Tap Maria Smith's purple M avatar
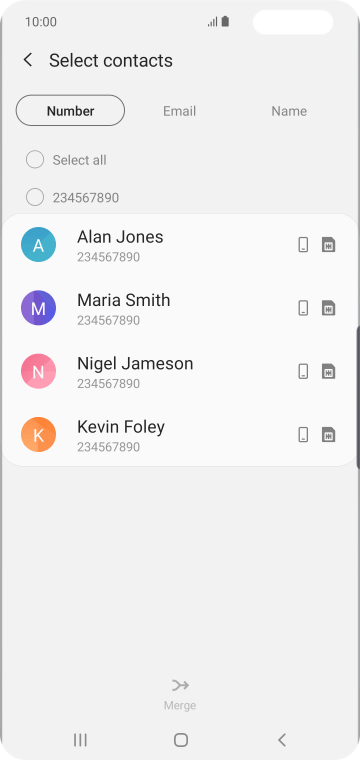Image resolution: width=360 pixels, height=760 pixels. tap(38, 308)
